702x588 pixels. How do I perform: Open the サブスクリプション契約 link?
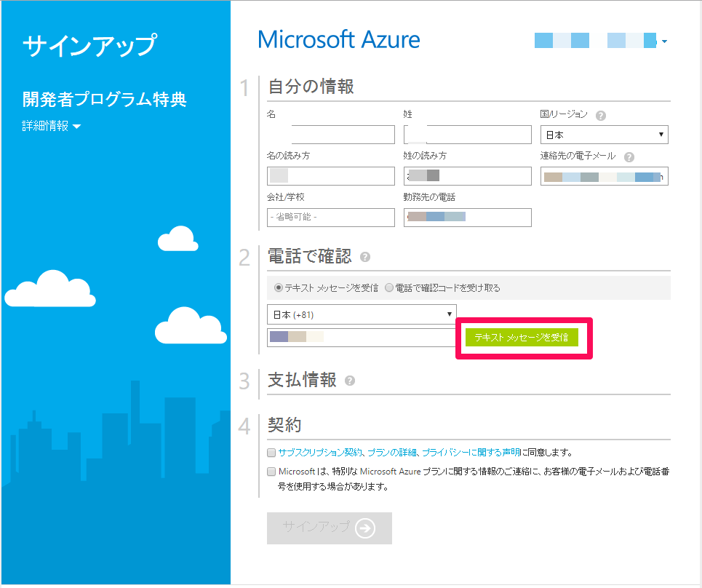coord(319,453)
